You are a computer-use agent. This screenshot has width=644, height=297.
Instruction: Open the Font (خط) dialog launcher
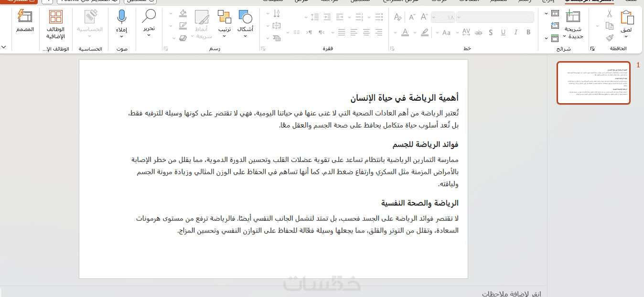pos(392,49)
